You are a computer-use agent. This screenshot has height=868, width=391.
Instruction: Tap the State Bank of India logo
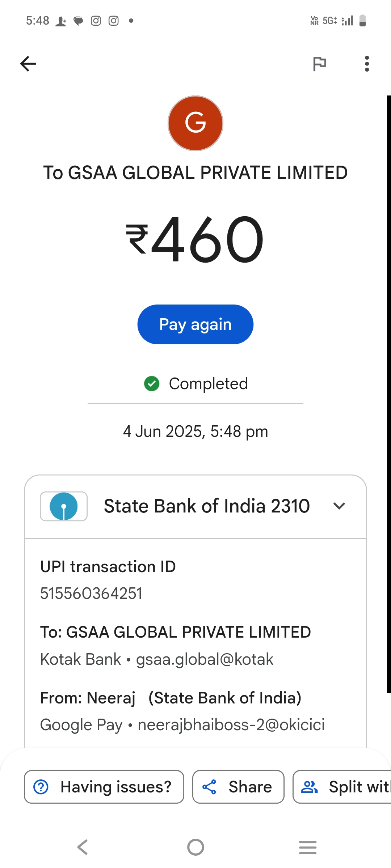(64, 506)
